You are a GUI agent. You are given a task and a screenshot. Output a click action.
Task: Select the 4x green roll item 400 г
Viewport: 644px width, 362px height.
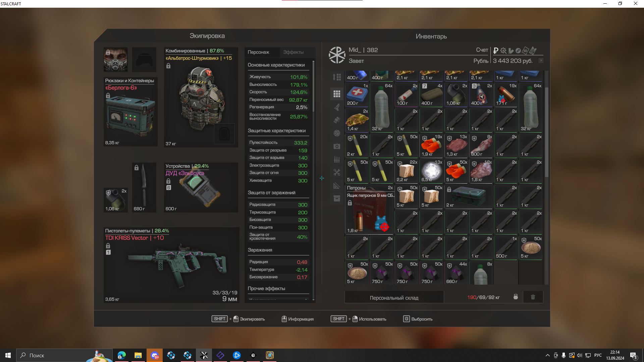(x=432, y=95)
